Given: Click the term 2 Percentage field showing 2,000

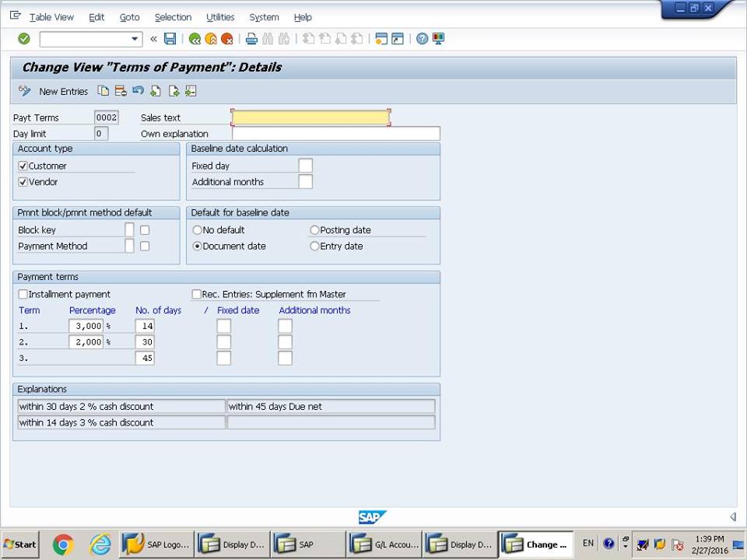Looking at the screenshot, I should click(86, 342).
